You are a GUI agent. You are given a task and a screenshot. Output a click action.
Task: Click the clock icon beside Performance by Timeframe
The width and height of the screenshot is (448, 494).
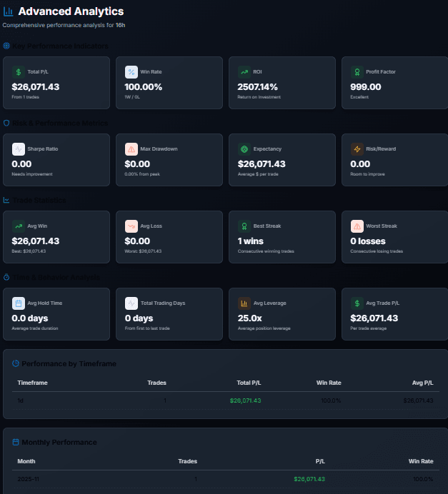tap(16, 363)
